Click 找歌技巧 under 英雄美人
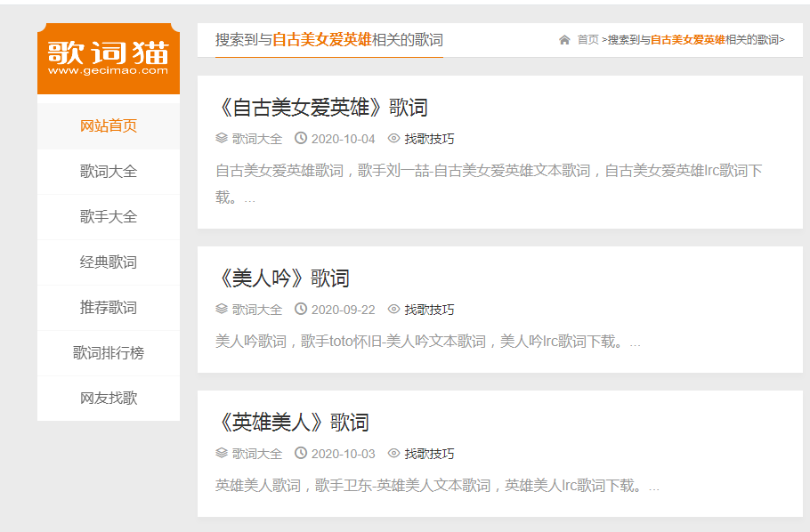Image resolution: width=810 pixels, height=532 pixels. 429,454
